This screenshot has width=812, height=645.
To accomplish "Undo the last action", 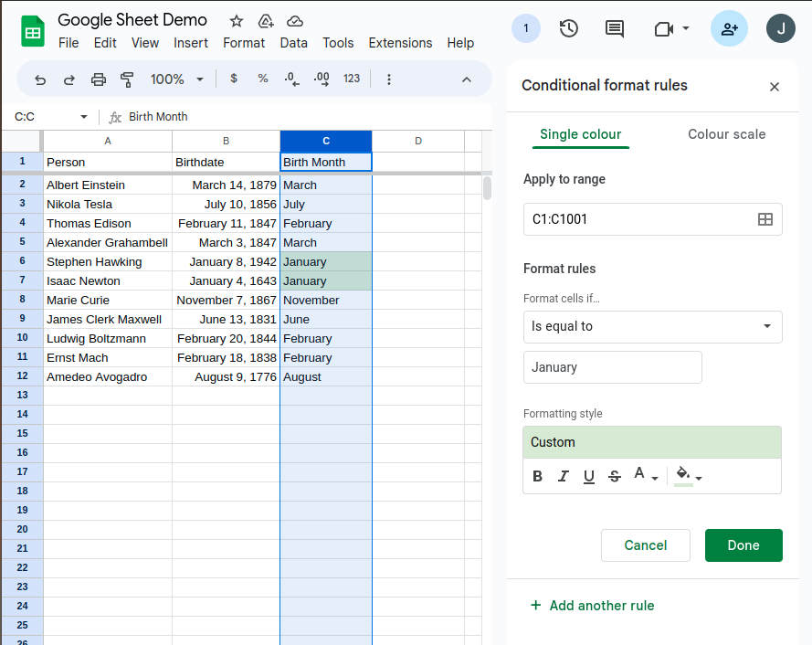I will [x=40, y=79].
